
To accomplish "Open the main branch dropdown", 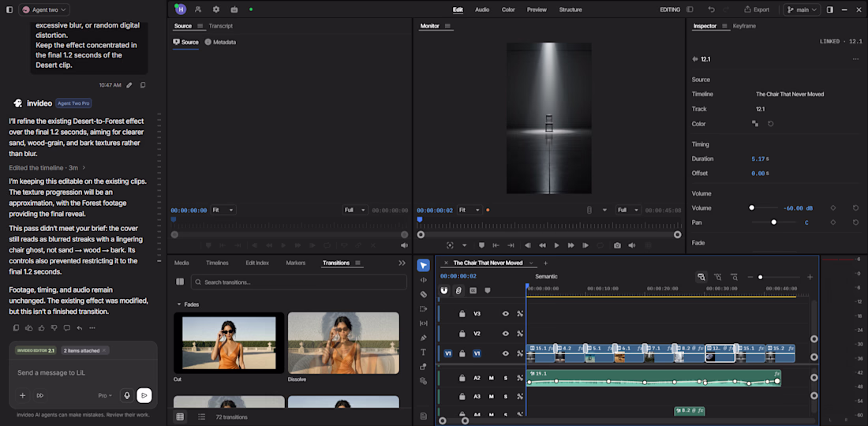I will click(x=802, y=9).
